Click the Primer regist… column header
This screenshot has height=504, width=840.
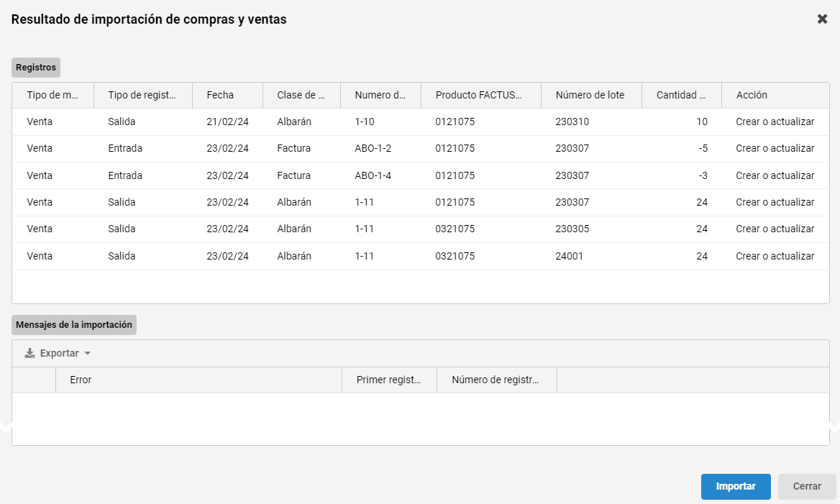[390, 380]
